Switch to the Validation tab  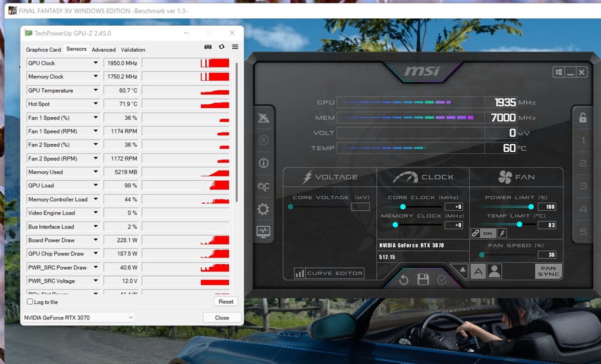click(x=133, y=49)
